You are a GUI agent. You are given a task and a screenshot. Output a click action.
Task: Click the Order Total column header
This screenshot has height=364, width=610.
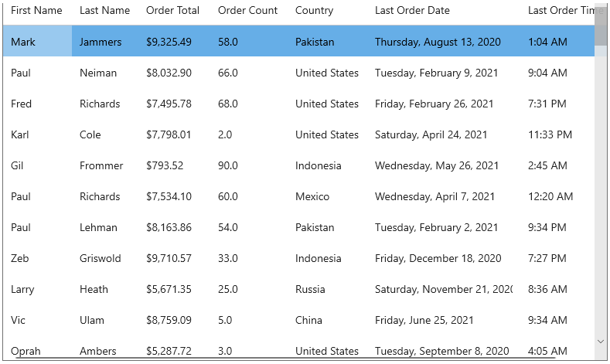pyautogui.click(x=172, y=11)
